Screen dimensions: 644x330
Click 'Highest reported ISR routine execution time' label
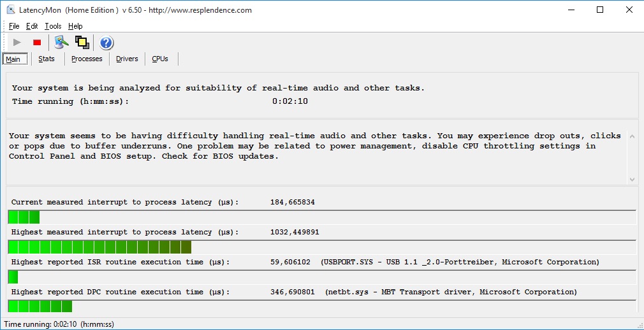coord(121,262)
